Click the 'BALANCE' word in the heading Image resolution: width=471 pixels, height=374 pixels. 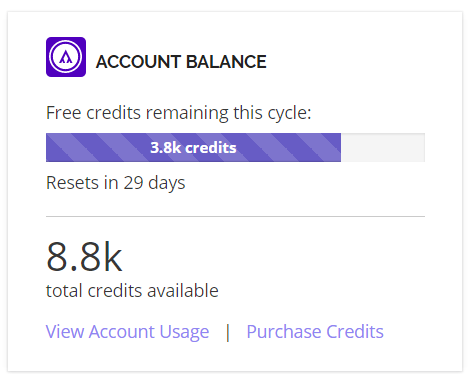point(226,62)
